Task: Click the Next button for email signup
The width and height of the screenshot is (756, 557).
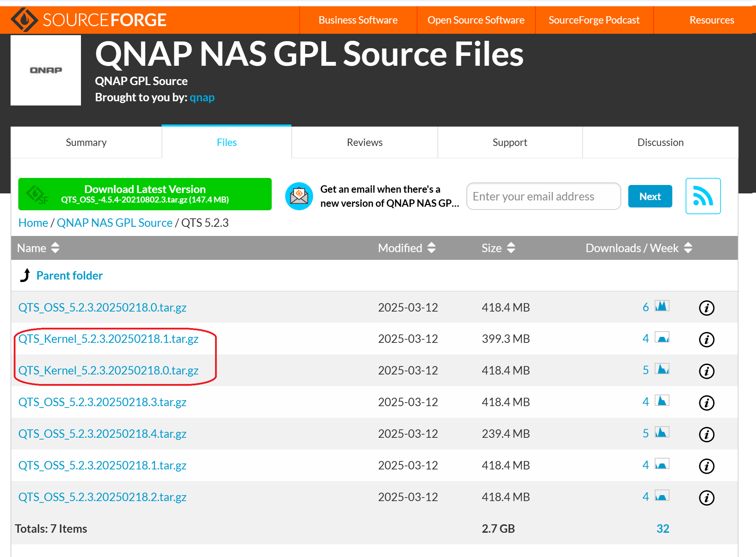Action: pyautogui.click(x=650, y=196)
